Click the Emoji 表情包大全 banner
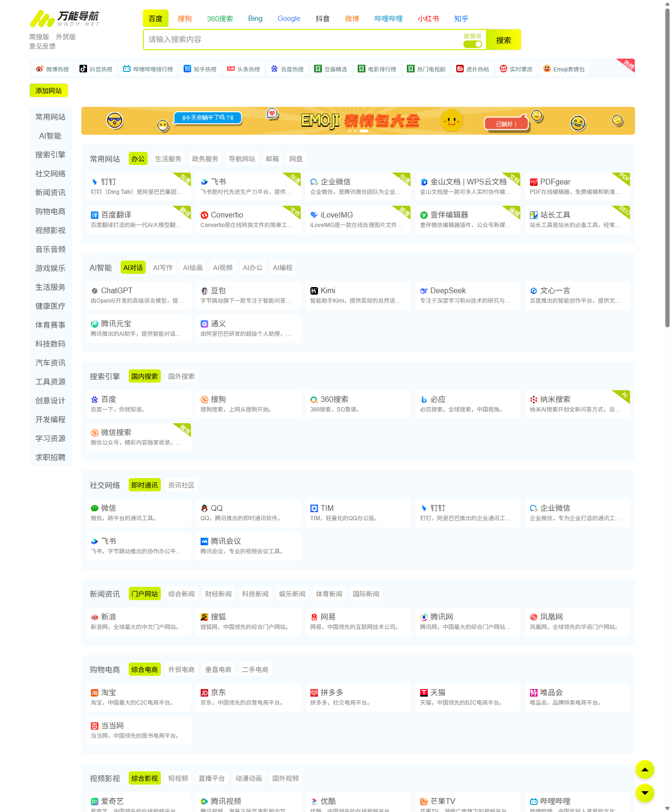This screenshot has width=671, height=812. tap(358, 121)
